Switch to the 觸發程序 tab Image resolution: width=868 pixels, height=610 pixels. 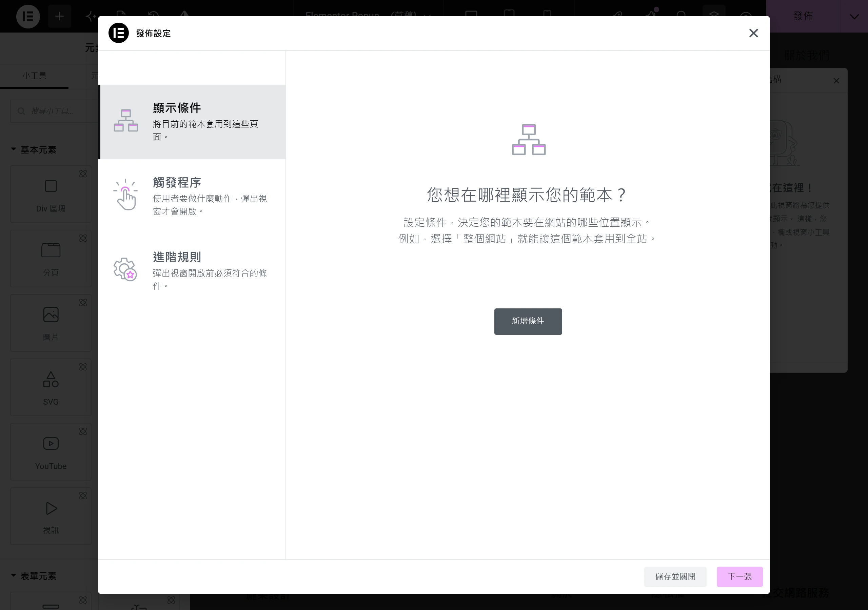(x=192, y=196)
